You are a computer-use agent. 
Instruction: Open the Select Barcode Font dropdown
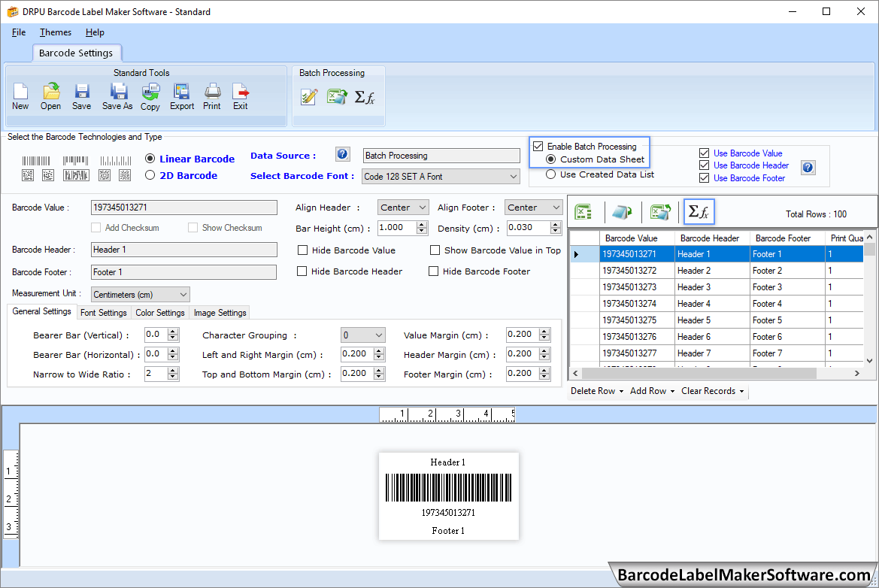(441, 177)
